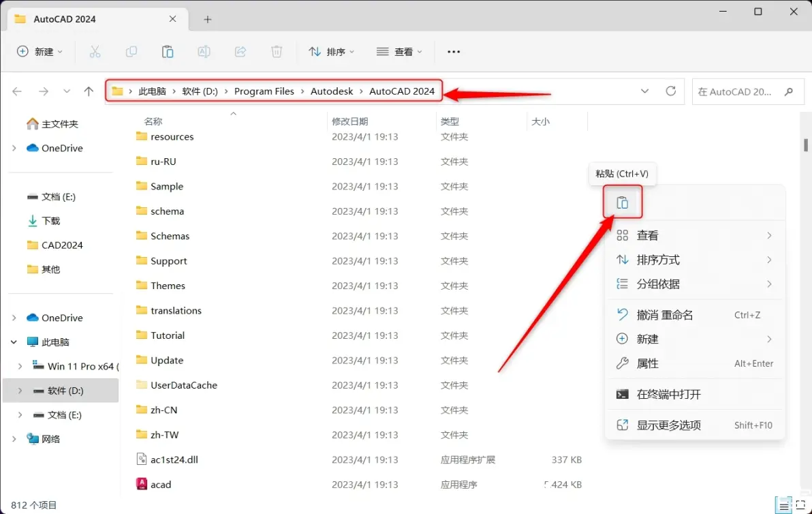The image size is (812, 514).
Task: Open 下载 downloads in sidebar
Action: [44, 221]
